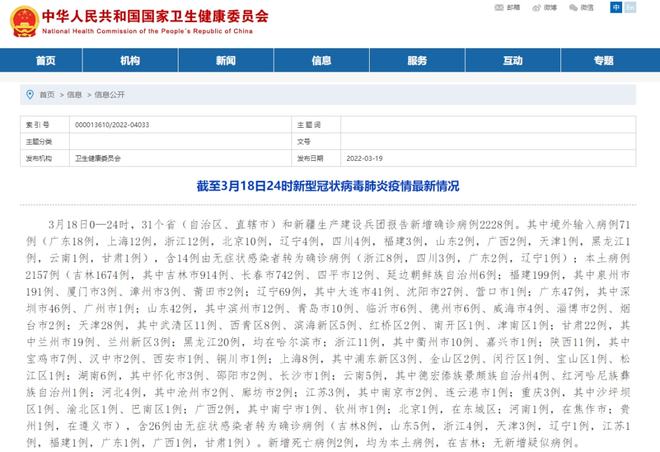Open the 服务 navigation tab
Screen dimensions: 660x452
[x=417, y=60]
